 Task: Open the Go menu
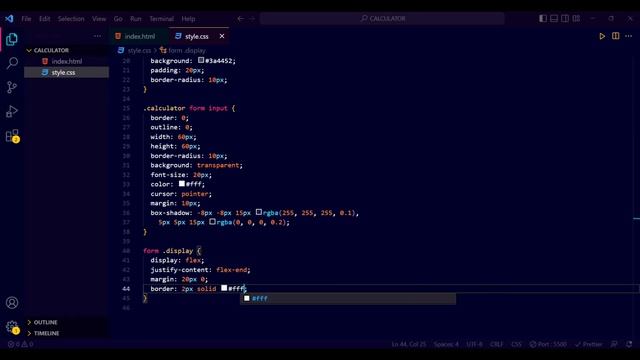118,18
